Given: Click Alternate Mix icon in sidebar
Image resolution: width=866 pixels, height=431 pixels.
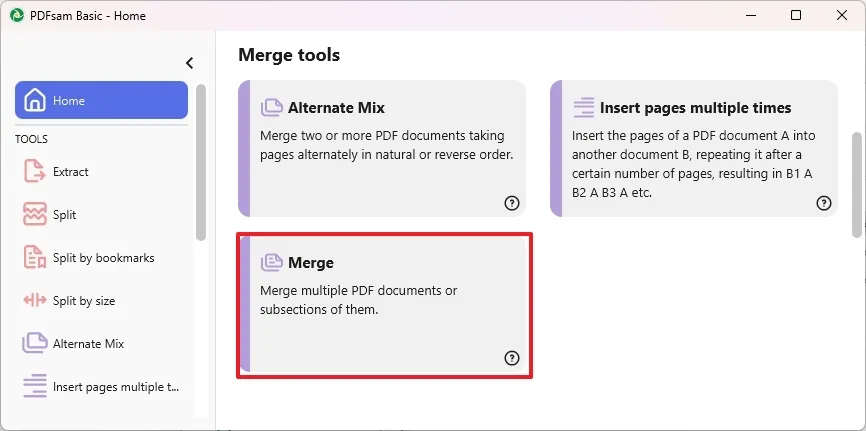Looking at the screenshot, I should tap(35, 344).
